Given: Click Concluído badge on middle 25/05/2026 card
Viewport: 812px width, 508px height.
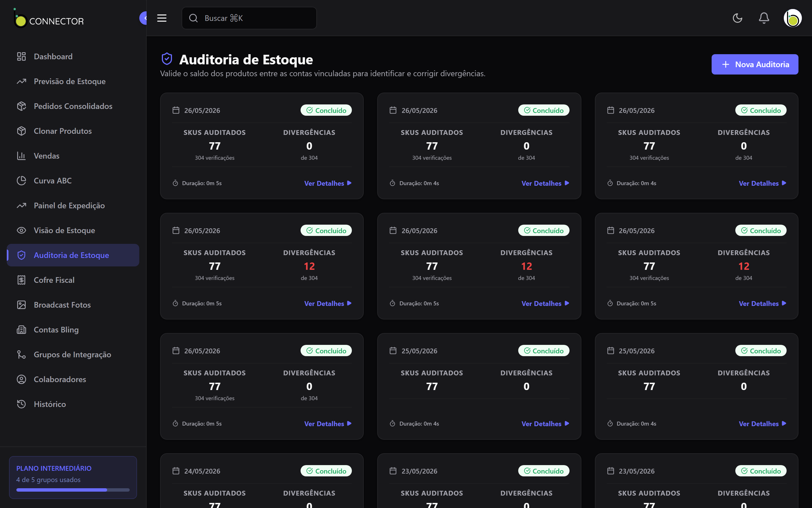Looking at the screenshot, I should [544, 351].
